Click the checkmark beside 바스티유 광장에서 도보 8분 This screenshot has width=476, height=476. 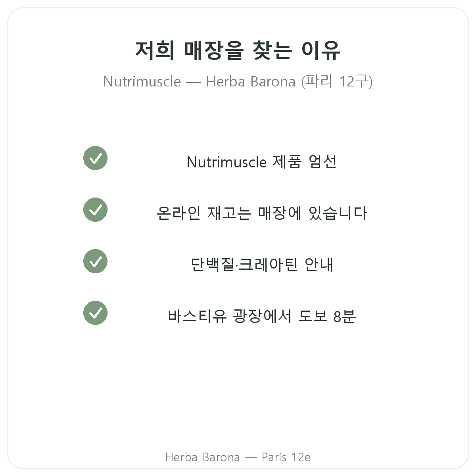(x=95, y=313)
